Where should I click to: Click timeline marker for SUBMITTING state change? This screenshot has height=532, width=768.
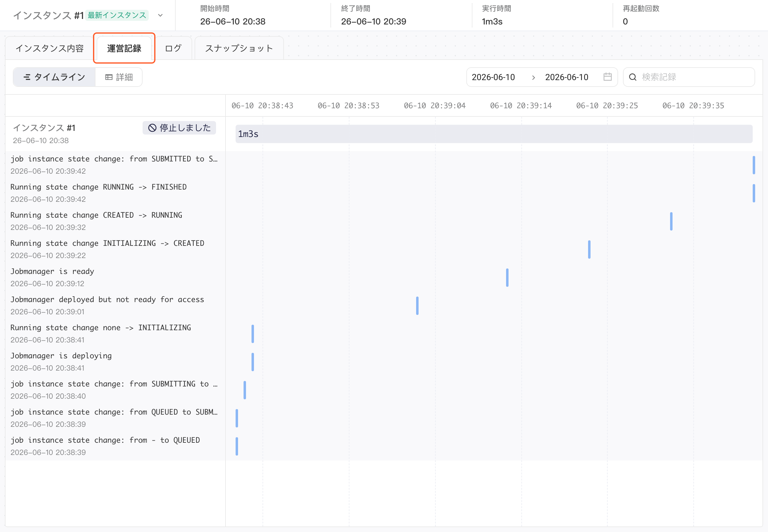[x=244, y=390]
